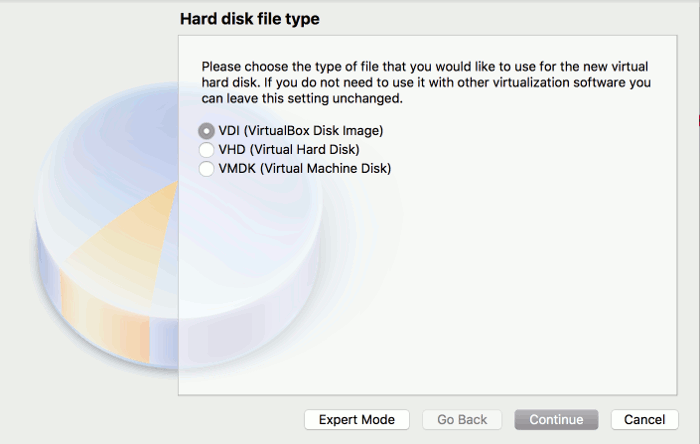Cancel the hard disk wizard
Image resolution: width=700 pixels, height=444 pixels.
pyautogui.click(x=645, y=420)
